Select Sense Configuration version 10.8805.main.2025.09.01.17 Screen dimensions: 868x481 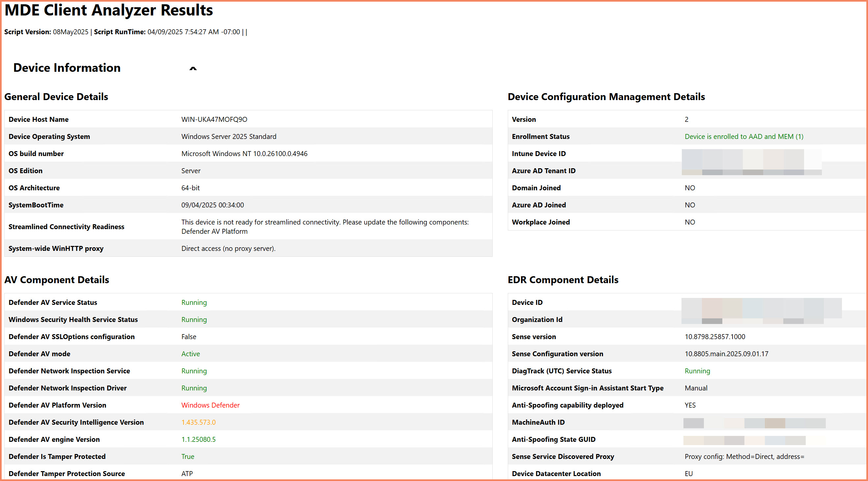click(727, 354)
